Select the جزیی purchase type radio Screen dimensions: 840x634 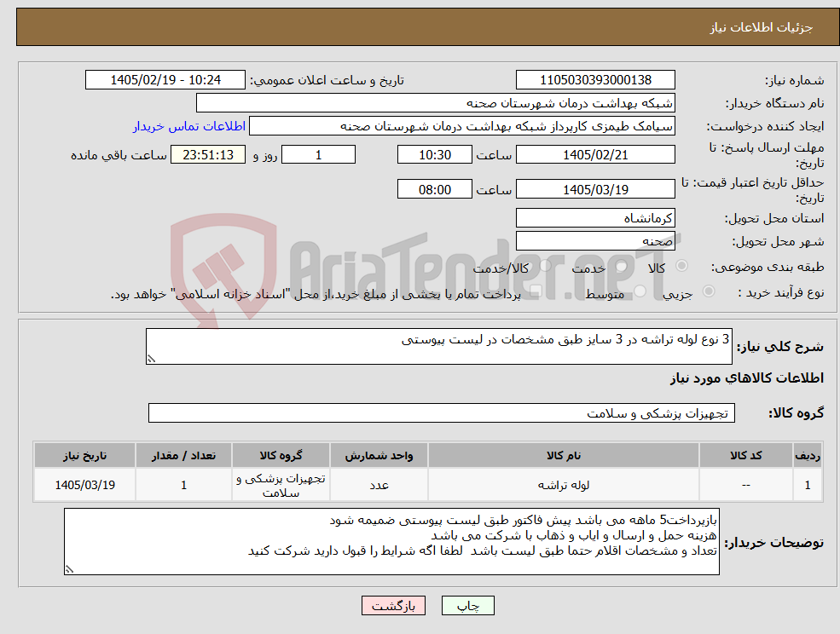click(x=708, y=291)
